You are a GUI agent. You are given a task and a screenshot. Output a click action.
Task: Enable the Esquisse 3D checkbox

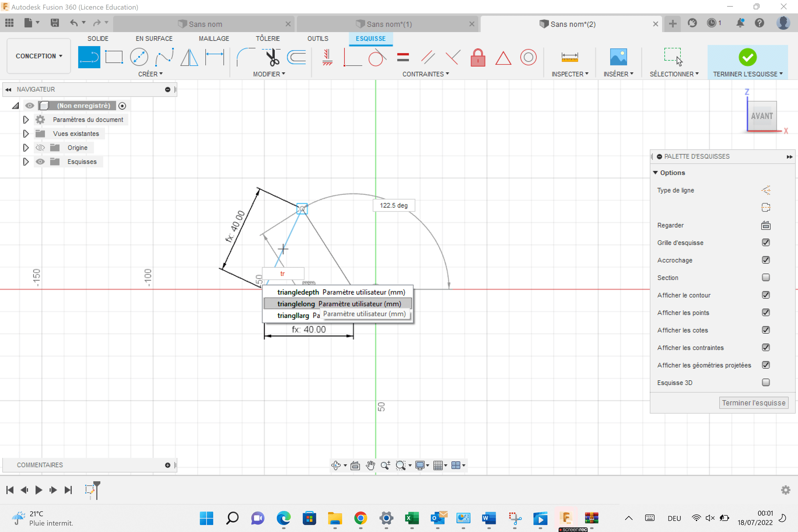click(x=766, y=382)
